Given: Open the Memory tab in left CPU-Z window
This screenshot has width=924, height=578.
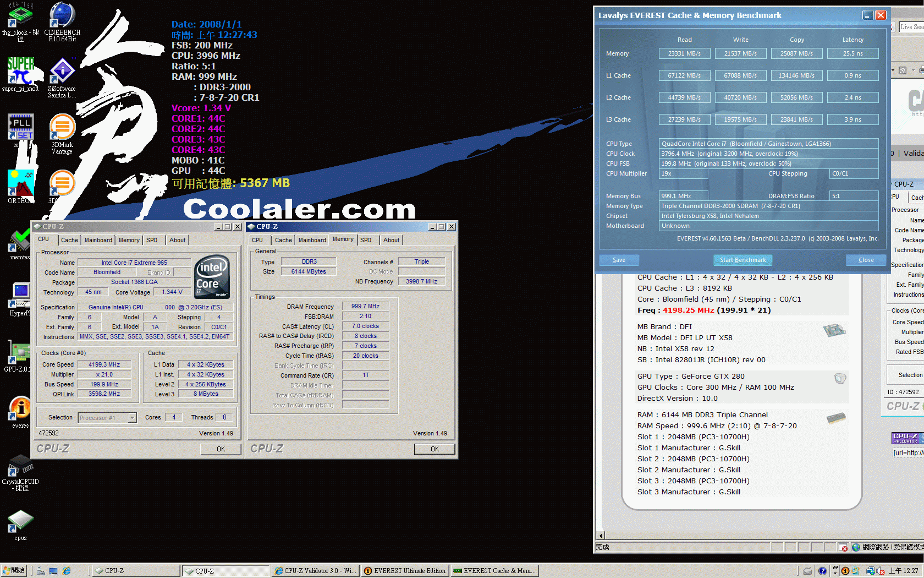Looking at the screenshot, I should pyautogui.click(x=129, y=240).
